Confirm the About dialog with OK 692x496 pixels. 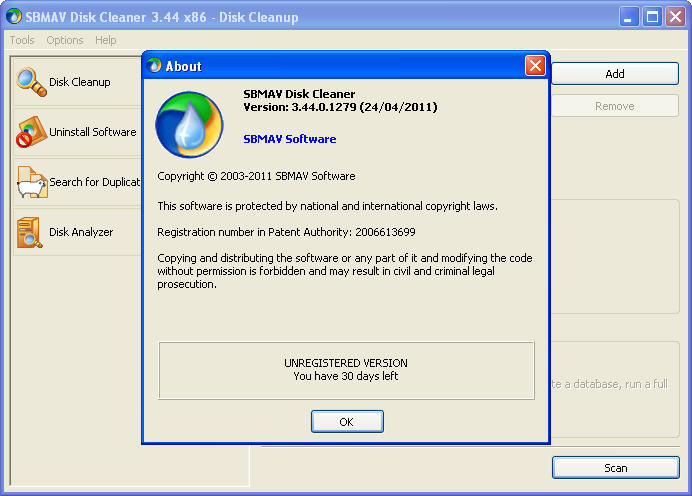click(347, 421)
